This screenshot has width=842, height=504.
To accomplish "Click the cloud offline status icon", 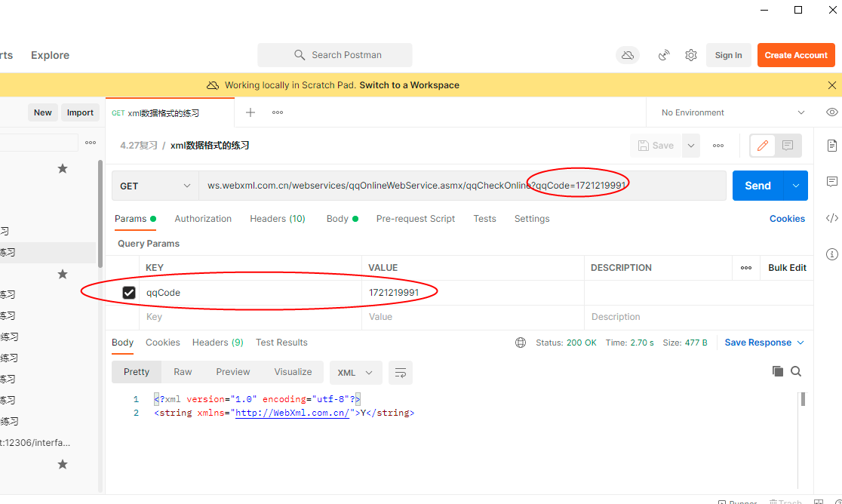I will click(627, 55).
